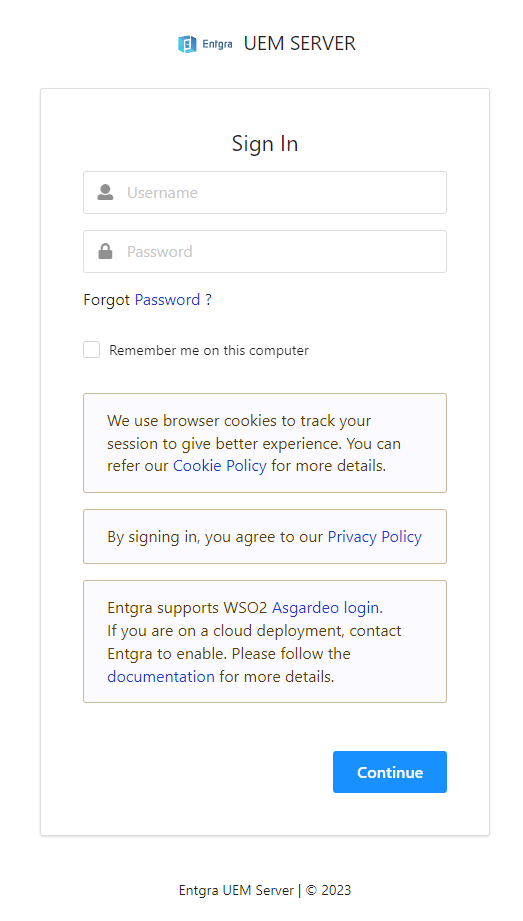Click the UEM SERVER header title
The width and height of the screenshot is (523, 921).
[x=300, y=43]
